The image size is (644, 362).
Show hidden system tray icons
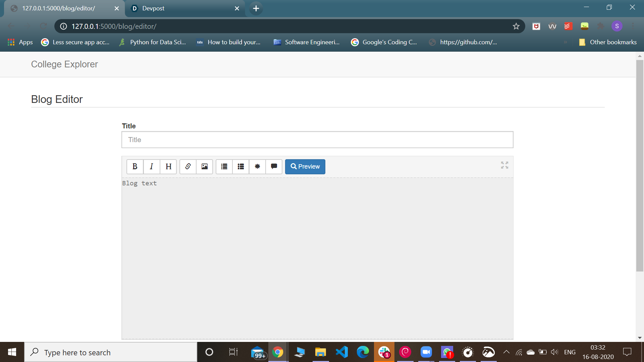coord(506,352)
